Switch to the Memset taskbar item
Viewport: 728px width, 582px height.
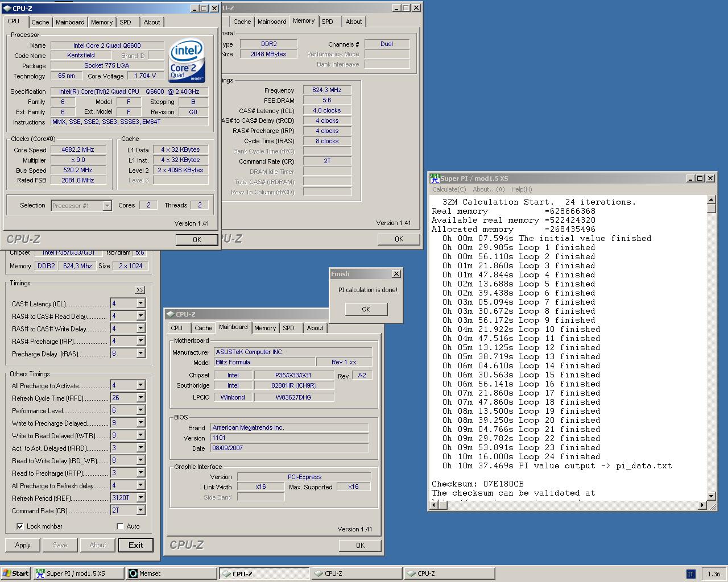(x=171, y=573)
